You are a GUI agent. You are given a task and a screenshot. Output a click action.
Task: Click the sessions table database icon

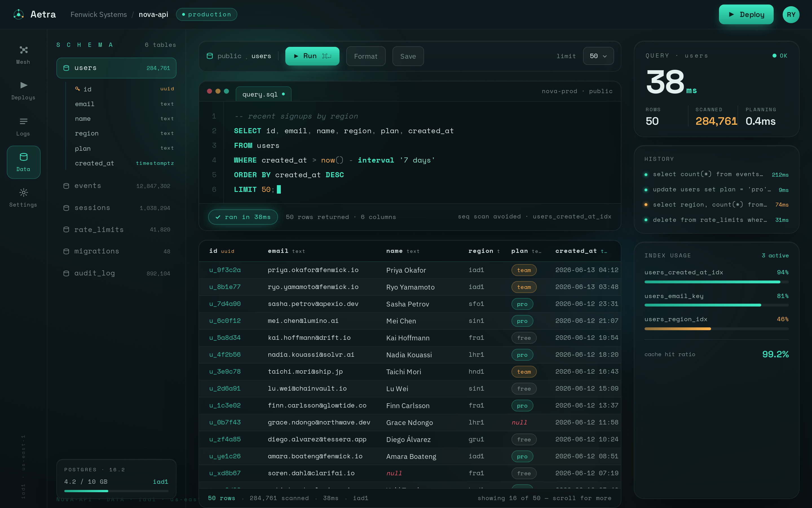(x=67, y=208)
